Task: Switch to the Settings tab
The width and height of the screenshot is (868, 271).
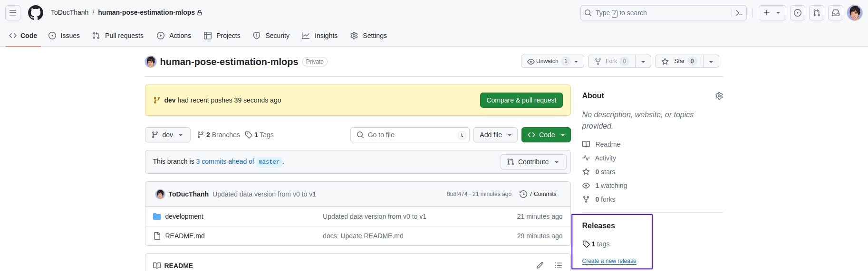Action: point(369,36)
